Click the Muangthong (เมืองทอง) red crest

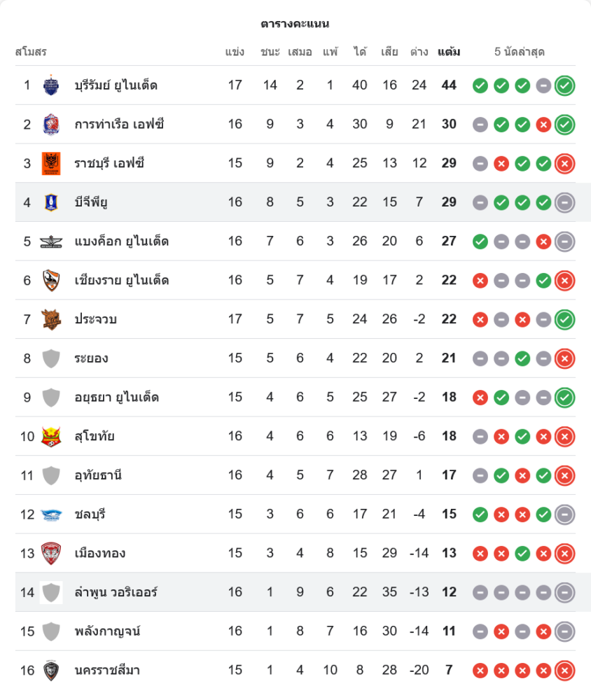pos(51,553)
